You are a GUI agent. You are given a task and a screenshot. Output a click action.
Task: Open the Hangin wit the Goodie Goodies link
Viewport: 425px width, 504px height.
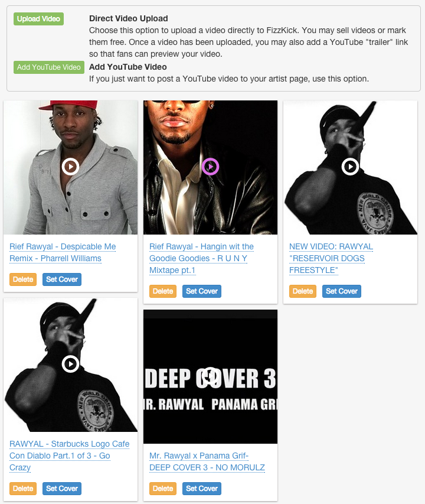pyautogui.click(x=201, y=258)
